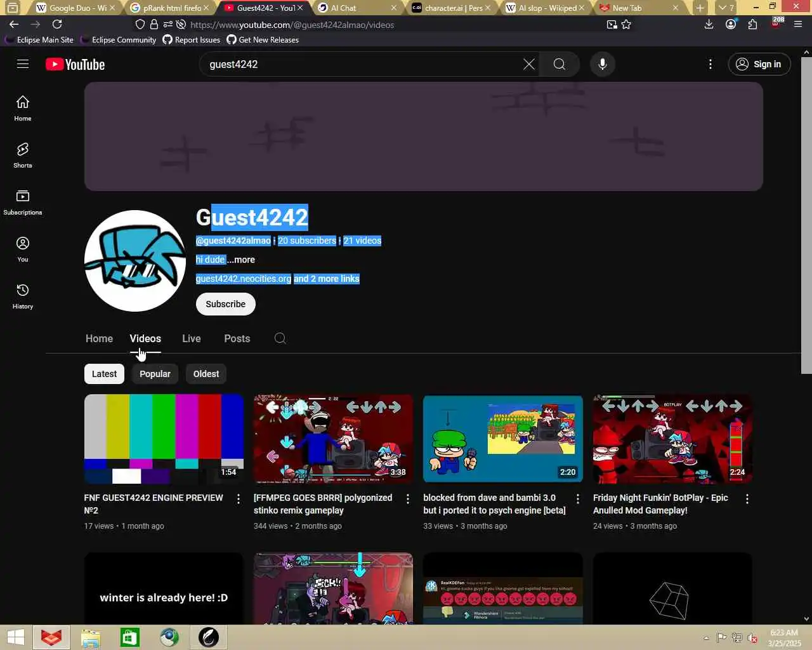Close the Guest4242 YouTube tab

(x=300, y=8)
